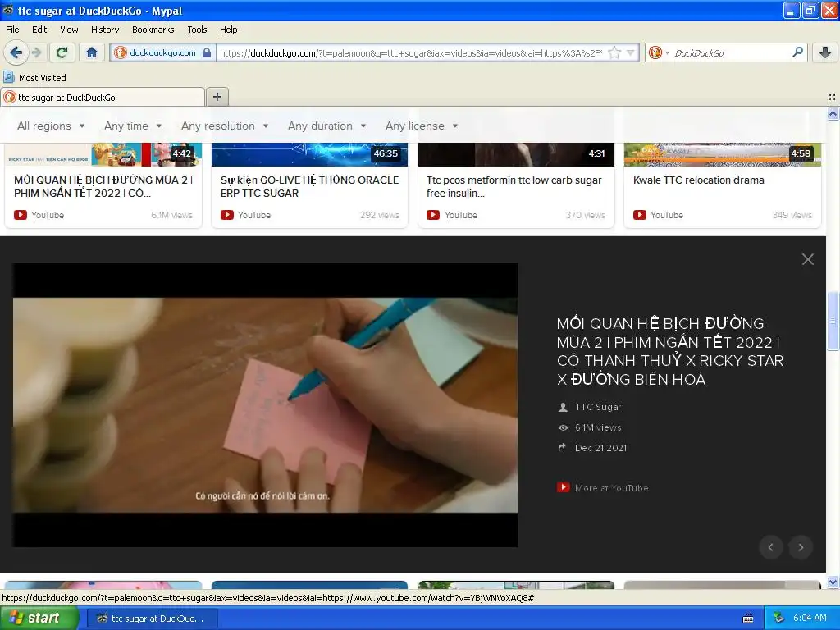Click the detail panel video title heading
Image resolution: width=840 pixels, height=630 pixels.
point(670,351)
